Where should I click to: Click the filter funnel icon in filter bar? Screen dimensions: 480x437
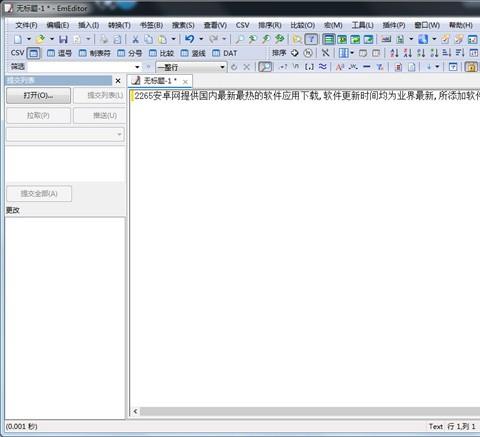coord(380,67)
